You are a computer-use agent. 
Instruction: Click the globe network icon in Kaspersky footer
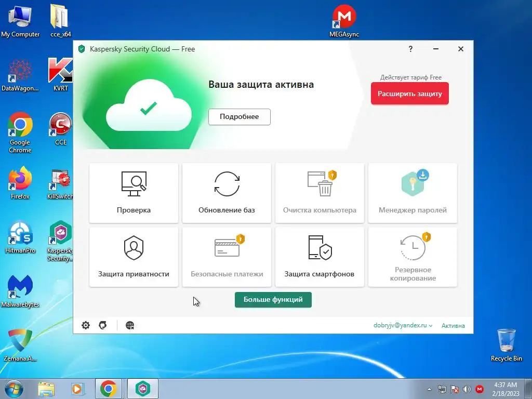point(130,325)
